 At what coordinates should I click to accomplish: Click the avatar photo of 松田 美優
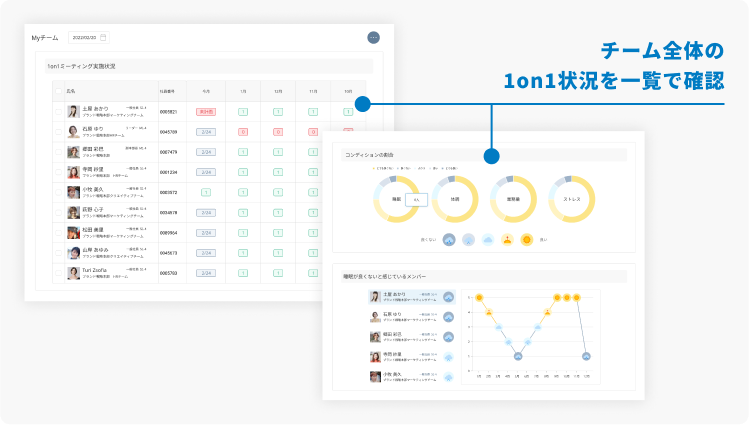(73, 232)
